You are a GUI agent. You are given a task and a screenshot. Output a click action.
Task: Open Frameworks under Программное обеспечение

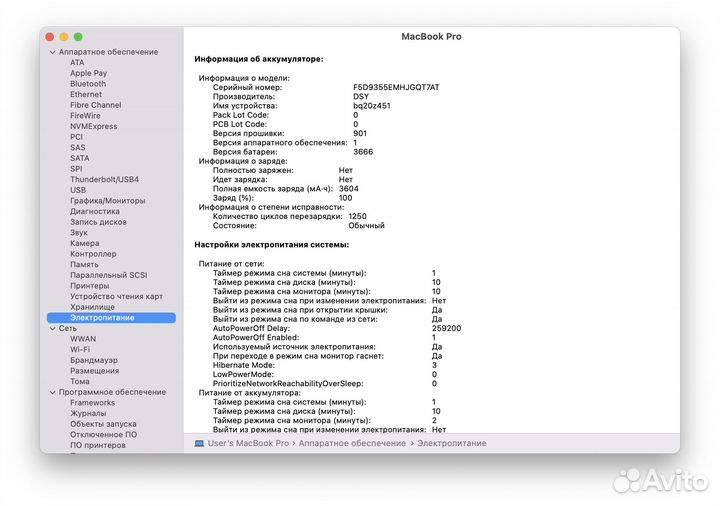(x=92, y=403)
